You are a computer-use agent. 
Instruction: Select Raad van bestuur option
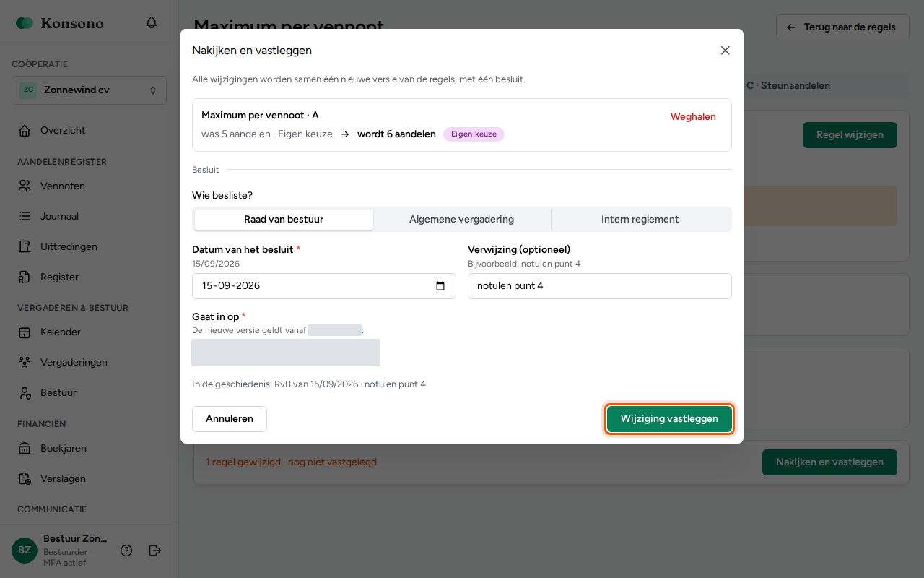[284, 220]
